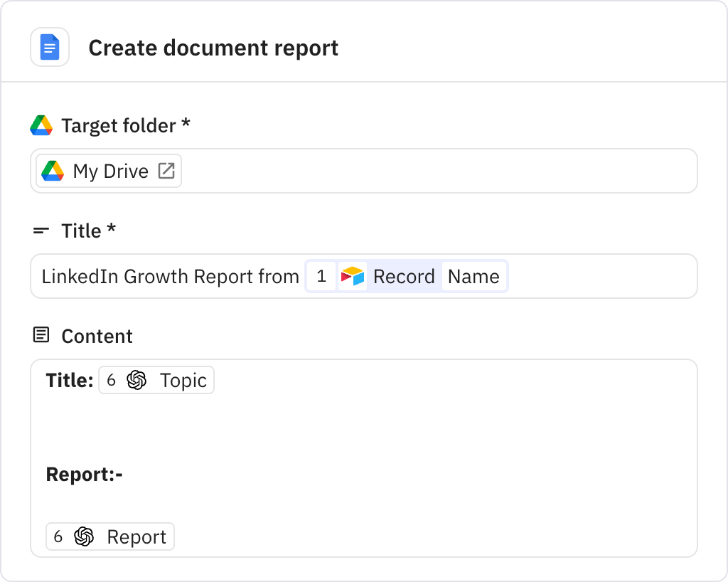Image resolution: width=728 pixels, height=582 pixels.
Task: Click the text formatting icon beside the Title label
Action: tap(41, 230)
